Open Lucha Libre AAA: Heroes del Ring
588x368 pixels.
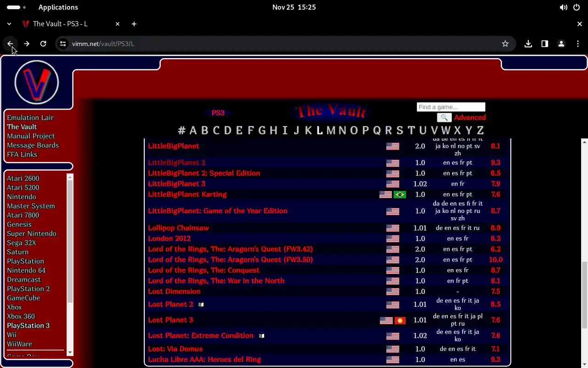tap(204, 360)
